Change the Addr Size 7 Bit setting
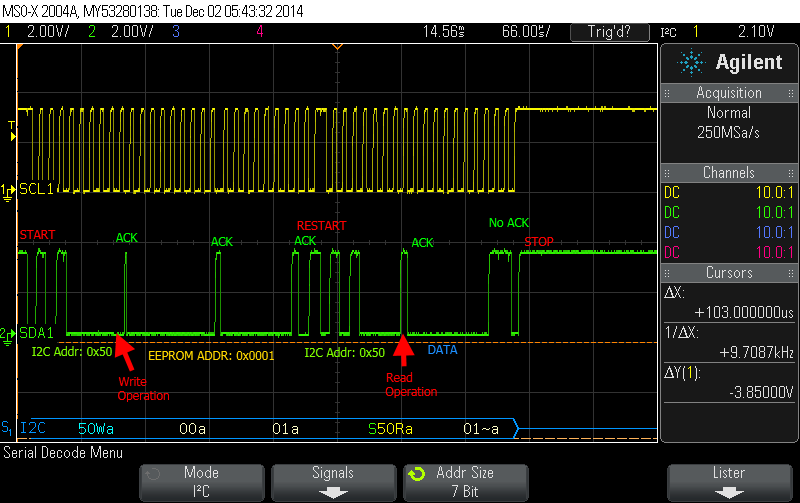The height and width of the screenshot is (503, 800). tap(465, 482)
